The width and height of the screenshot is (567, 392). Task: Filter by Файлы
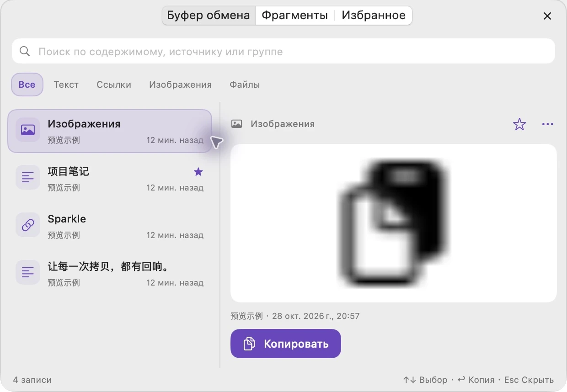tap(245, 85)
